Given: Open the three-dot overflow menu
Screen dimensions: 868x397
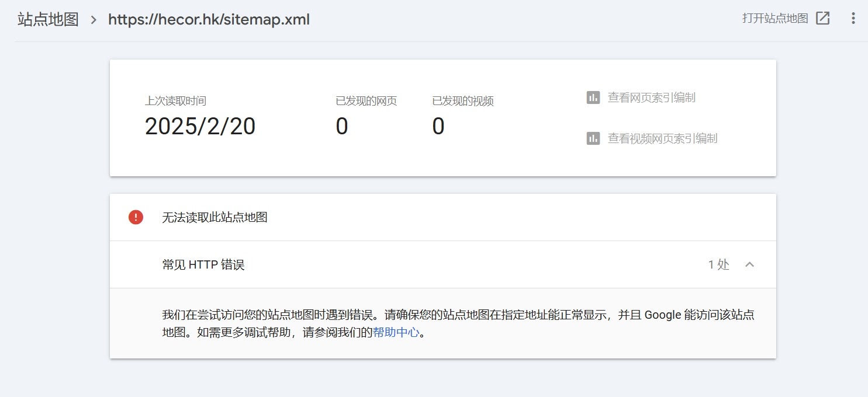Looking at the screenshot, I should tap(852, 19).
